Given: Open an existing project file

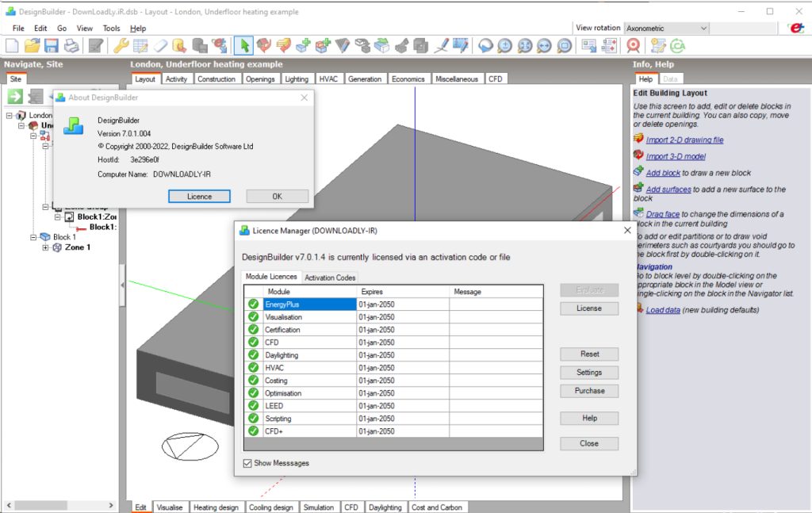Looking at the screenshot, I should pos(30,46).
